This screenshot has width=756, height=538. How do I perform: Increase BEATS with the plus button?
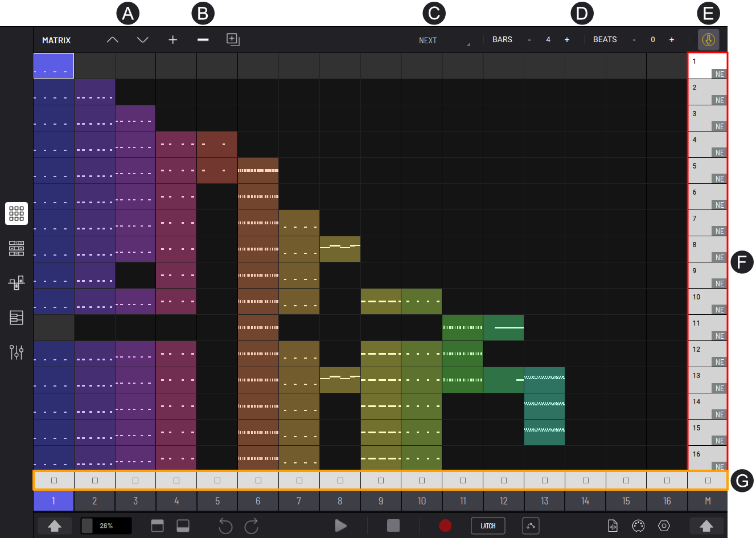coord(672,40)
